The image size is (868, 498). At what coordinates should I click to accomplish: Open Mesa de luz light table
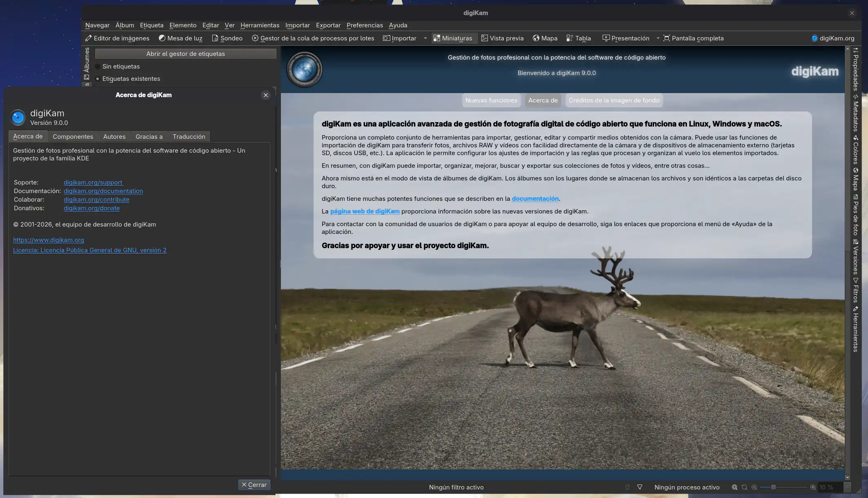[x=180, y=38]
